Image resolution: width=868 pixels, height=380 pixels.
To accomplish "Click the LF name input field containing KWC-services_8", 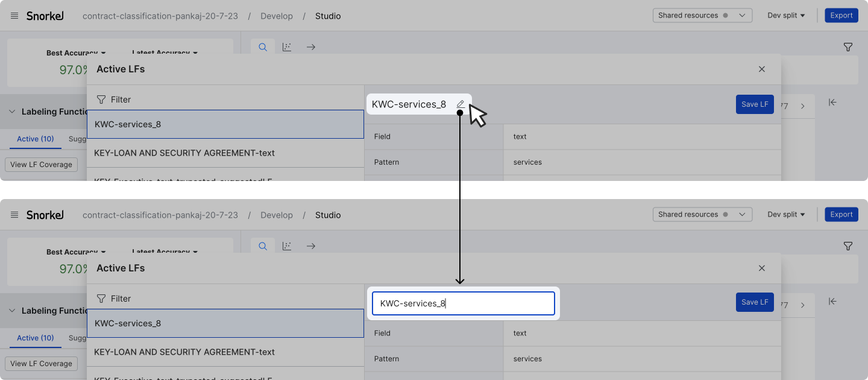I will (463, 303).
